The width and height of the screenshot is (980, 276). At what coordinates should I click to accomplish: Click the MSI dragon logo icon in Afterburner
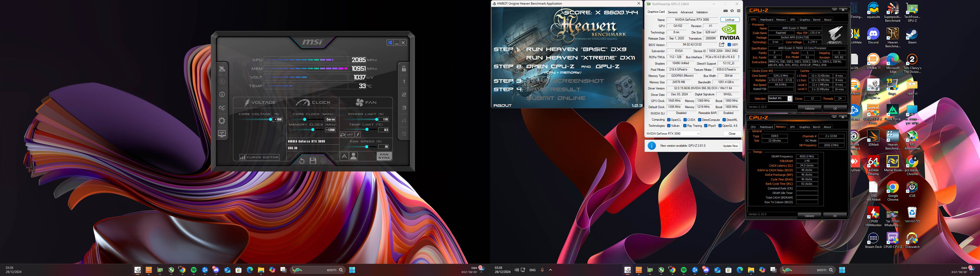click(x=222, y=69)
